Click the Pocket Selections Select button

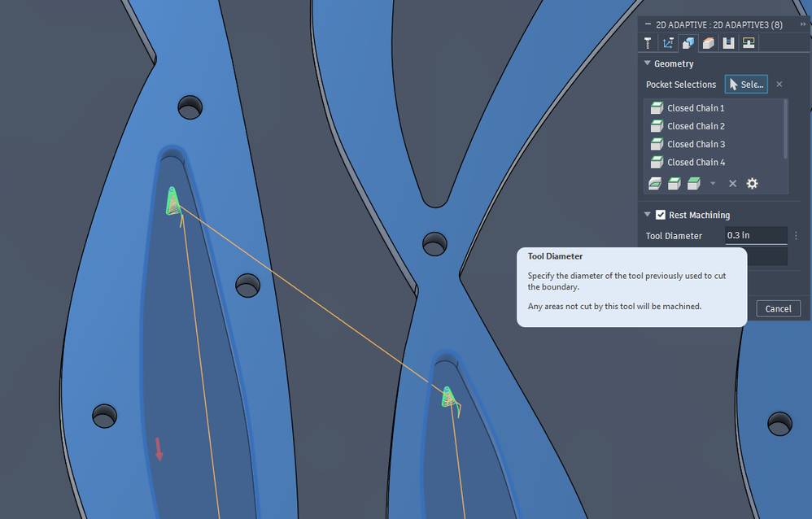(746, 85)
